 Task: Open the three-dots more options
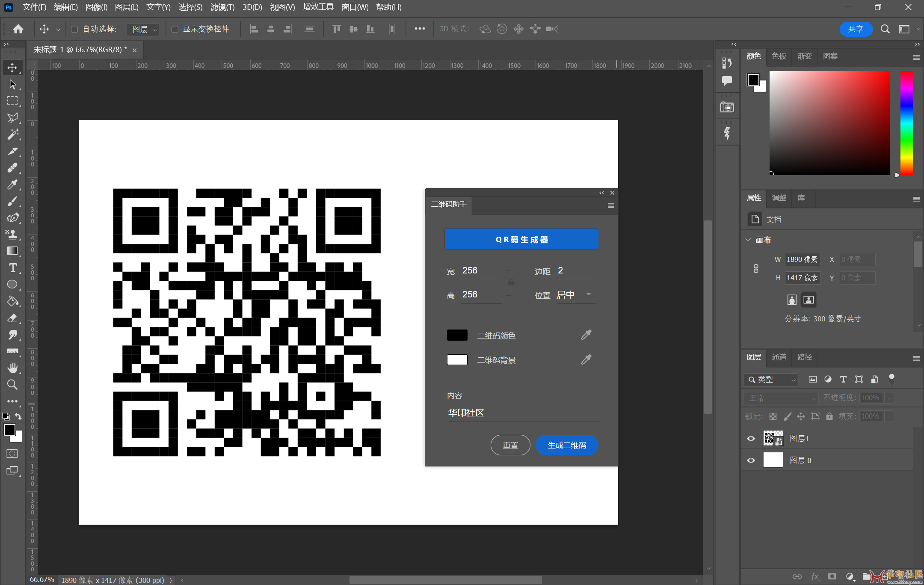coord(420,29)
